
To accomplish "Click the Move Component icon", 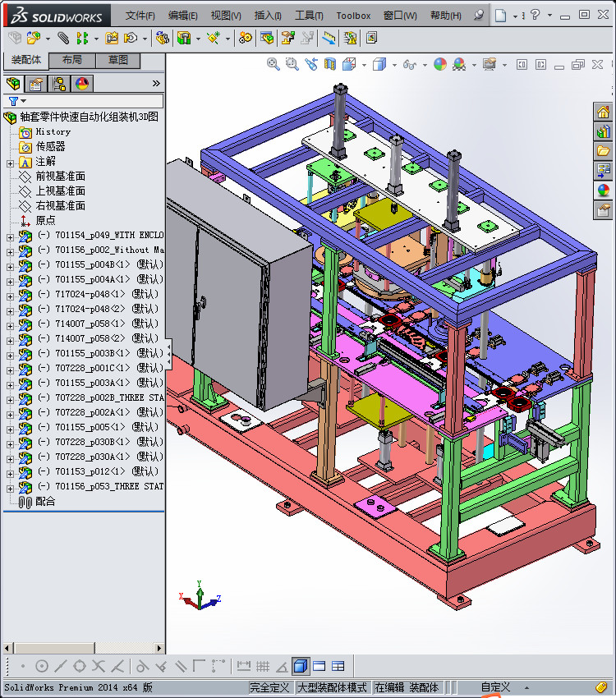I will pyautogui.click(x=131, y=39).
